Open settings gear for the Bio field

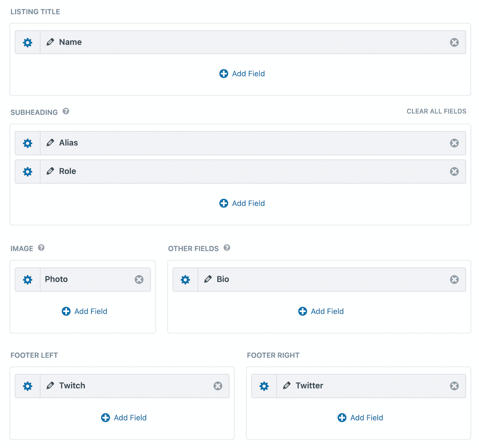[x=185, y=280]
